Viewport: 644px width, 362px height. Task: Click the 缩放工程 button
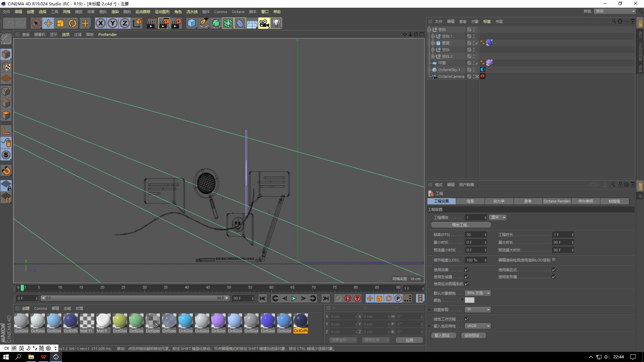tap(461, 225)
